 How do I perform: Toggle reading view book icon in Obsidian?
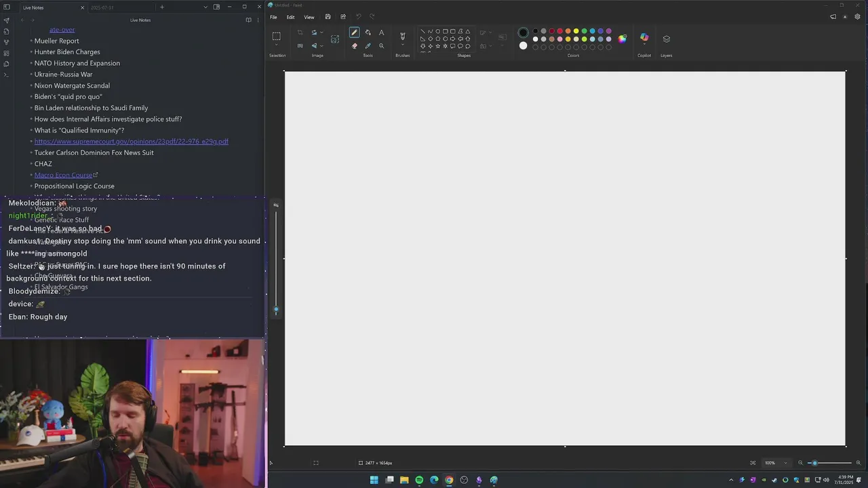(248, 20)
